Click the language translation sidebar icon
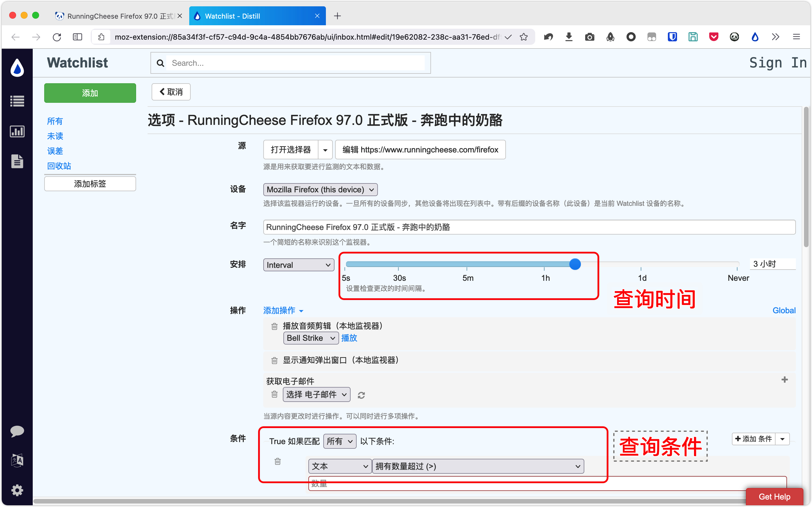Image resolution: width=812 pixels, height=507 pixels. [x=17, y=460]
